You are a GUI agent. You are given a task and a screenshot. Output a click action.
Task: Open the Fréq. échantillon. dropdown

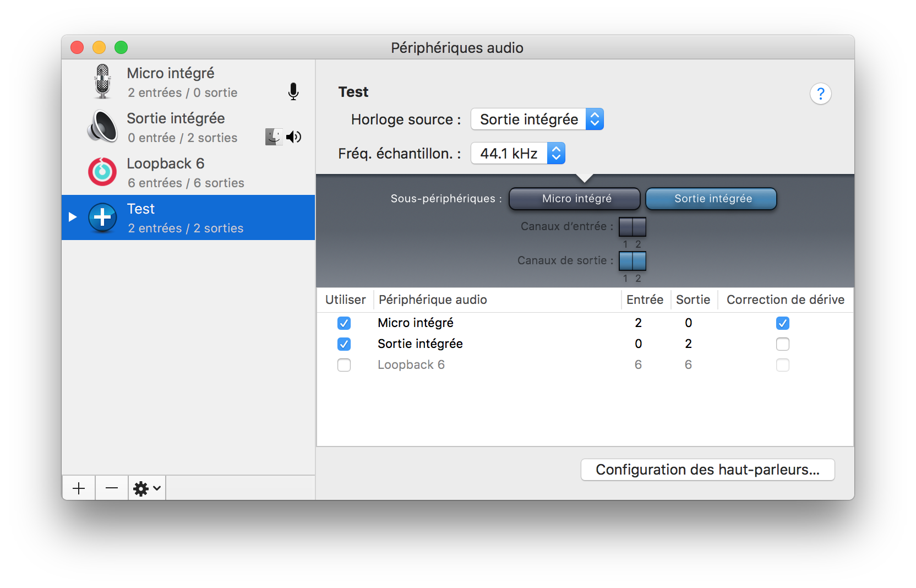coord(517,154)
